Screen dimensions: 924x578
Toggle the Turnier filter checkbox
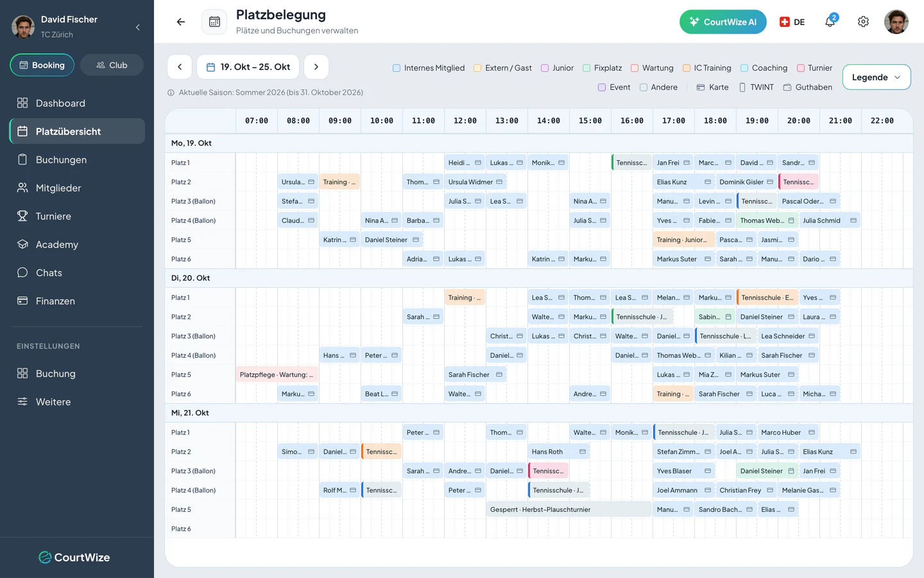(x=801, y=68)
